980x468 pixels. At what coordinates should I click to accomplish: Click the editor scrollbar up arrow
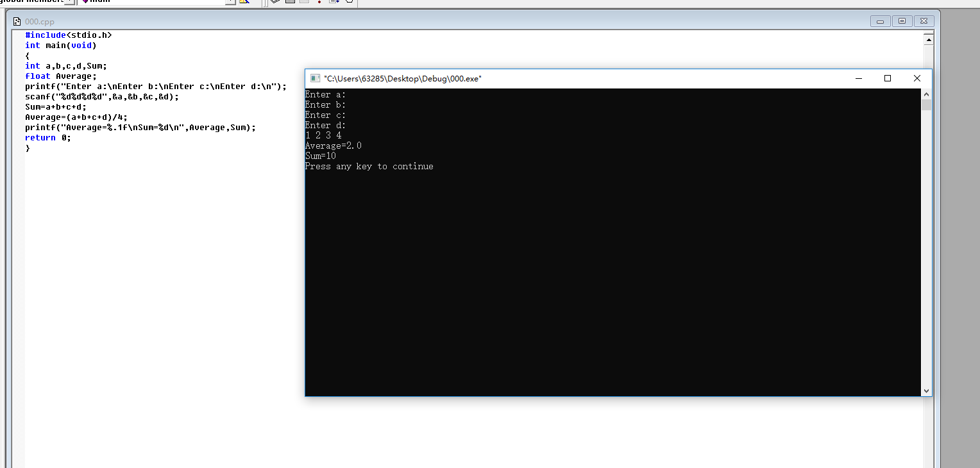coord(928,40)
